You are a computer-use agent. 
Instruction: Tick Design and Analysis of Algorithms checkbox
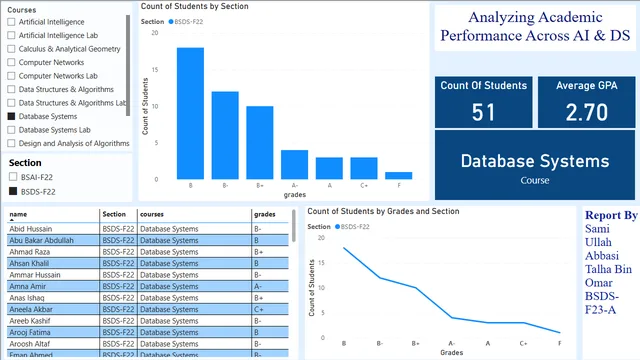[11, 143]
